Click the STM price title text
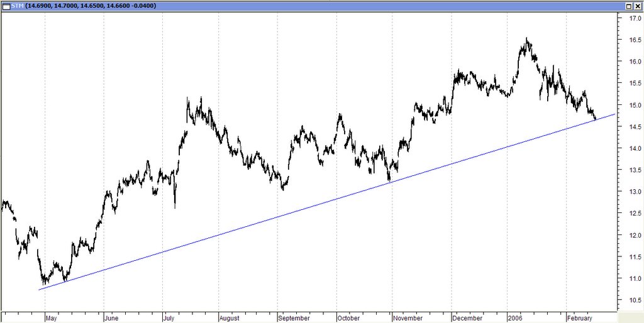This screenshot has height=323, width=644. pos(84,6)
